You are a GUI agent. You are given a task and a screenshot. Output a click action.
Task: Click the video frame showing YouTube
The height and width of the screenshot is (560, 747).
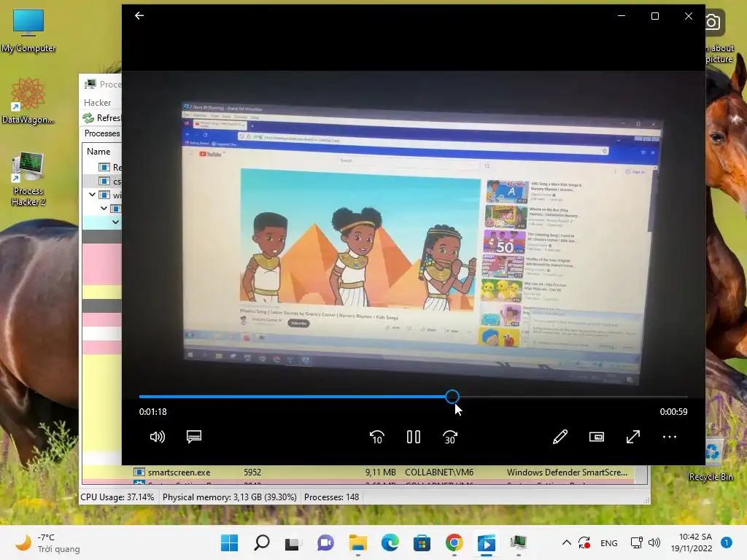coord(414,233)
